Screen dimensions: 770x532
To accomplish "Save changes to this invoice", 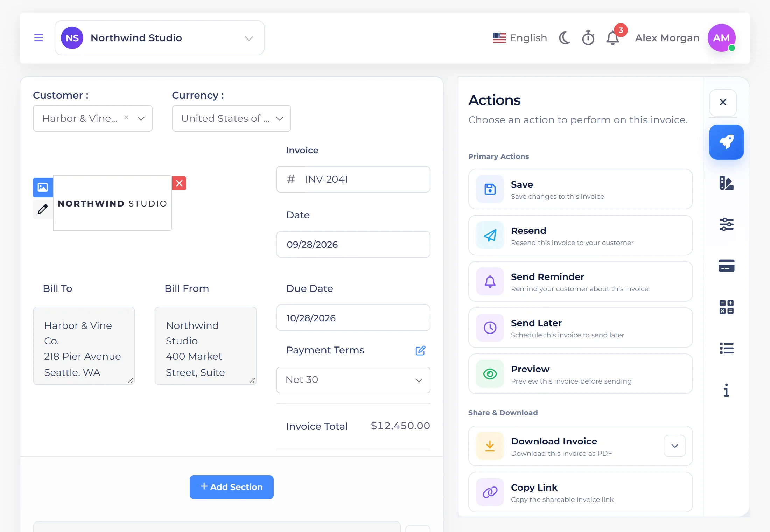I will [x=581, y=189].
